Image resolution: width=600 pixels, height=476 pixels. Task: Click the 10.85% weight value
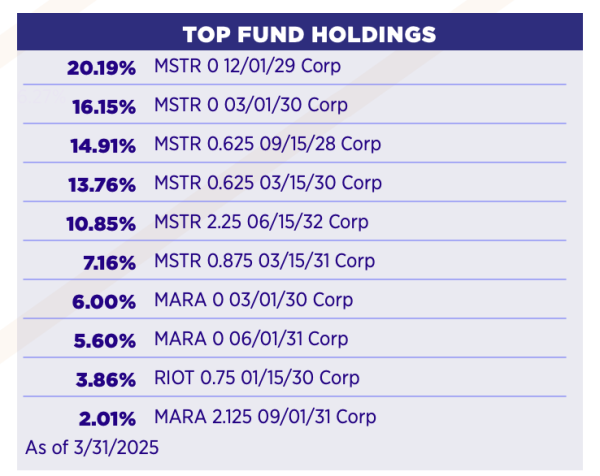pyautogui.click(x=101, y=223)
